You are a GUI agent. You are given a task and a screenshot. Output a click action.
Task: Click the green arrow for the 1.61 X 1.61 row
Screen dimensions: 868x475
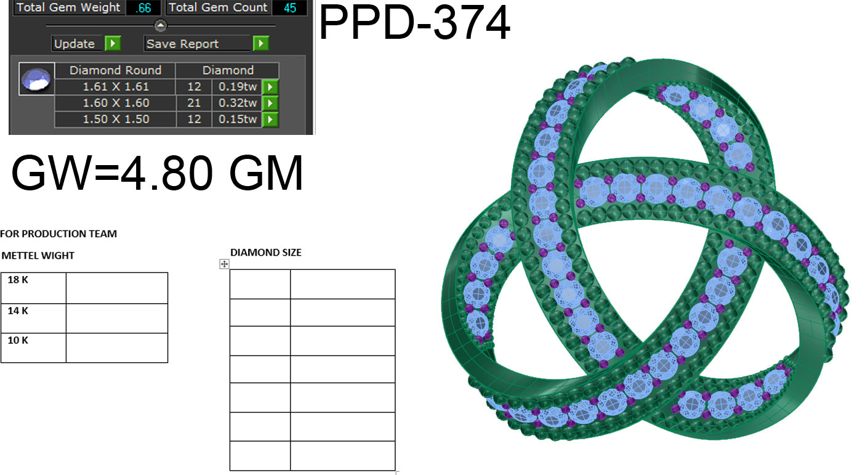(269, 86)
